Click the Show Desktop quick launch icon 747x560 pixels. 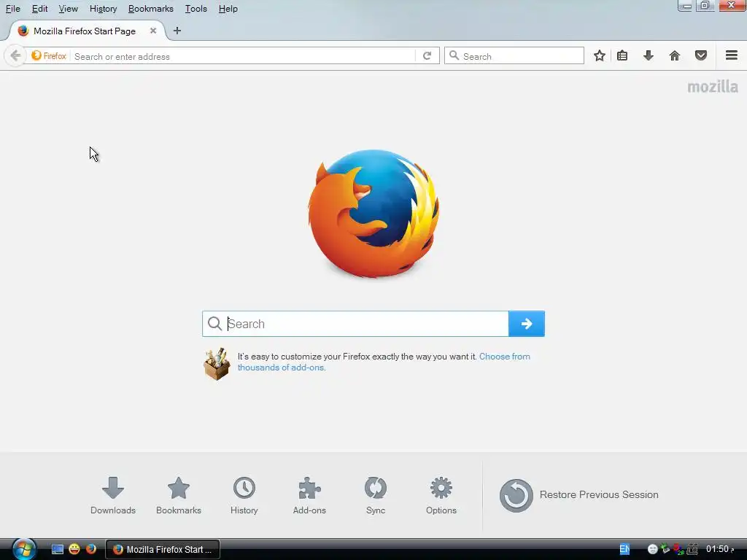coord(57,549)
